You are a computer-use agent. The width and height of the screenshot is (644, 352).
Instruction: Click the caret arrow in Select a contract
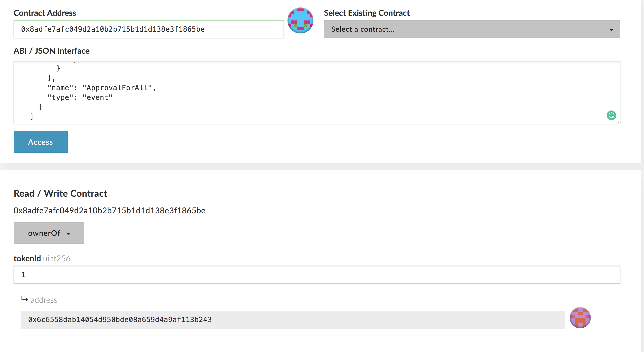coord(611,30)
